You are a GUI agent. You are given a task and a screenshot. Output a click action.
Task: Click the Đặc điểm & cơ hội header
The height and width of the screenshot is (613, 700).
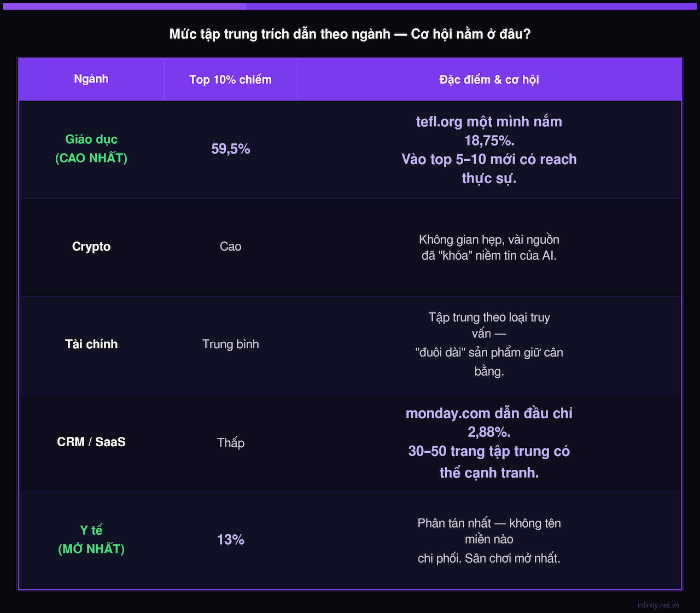[x=489, y=79]
